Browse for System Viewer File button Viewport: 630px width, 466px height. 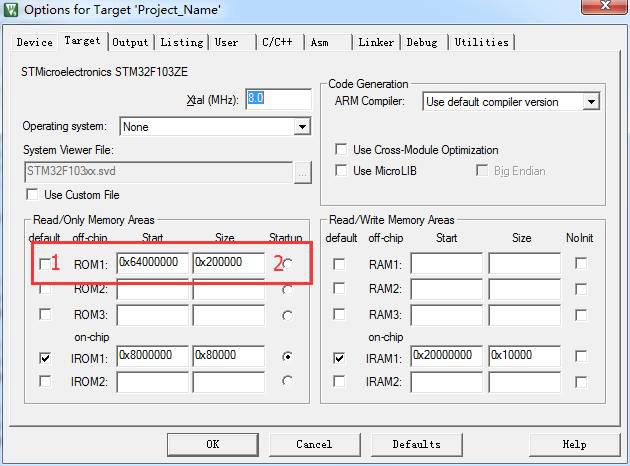point(303,173)
